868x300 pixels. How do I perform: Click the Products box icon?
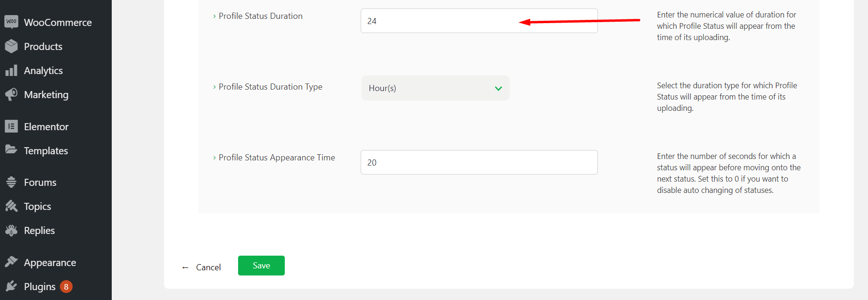[11, 46]
